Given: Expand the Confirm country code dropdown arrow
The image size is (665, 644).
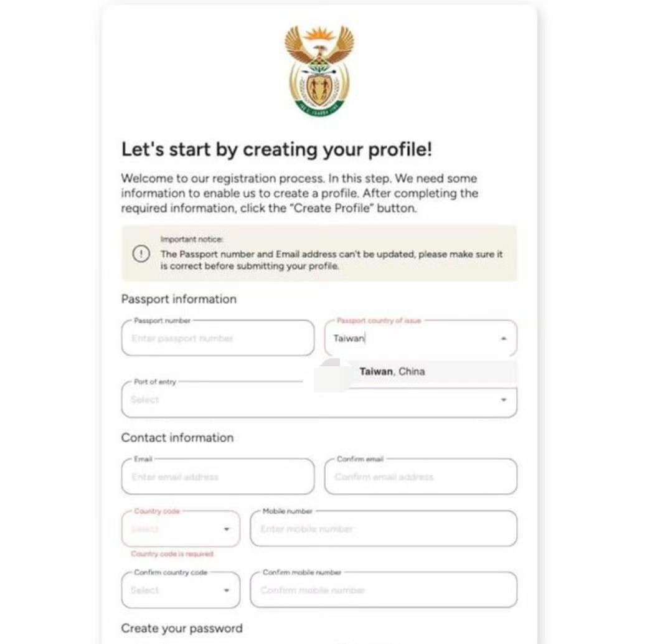Looking at the screenshot, I should point(227,590).
